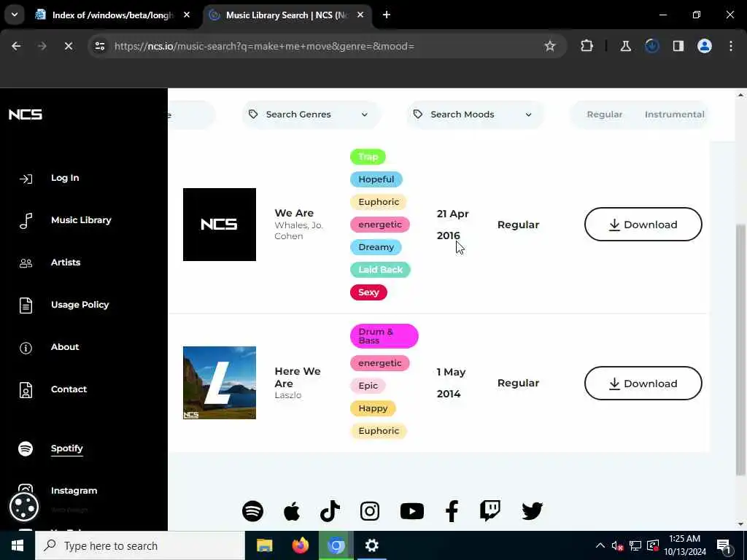The height and width of the screenshot is (560, 747).
Task: Open the footer Twitter icon
Action: click(532, 511)
